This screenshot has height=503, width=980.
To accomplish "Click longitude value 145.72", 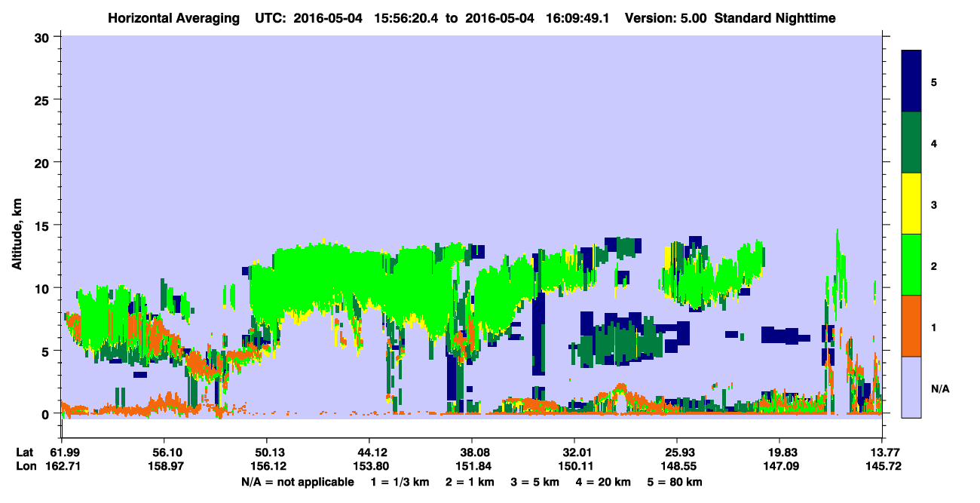I will (x=882, y=467).
